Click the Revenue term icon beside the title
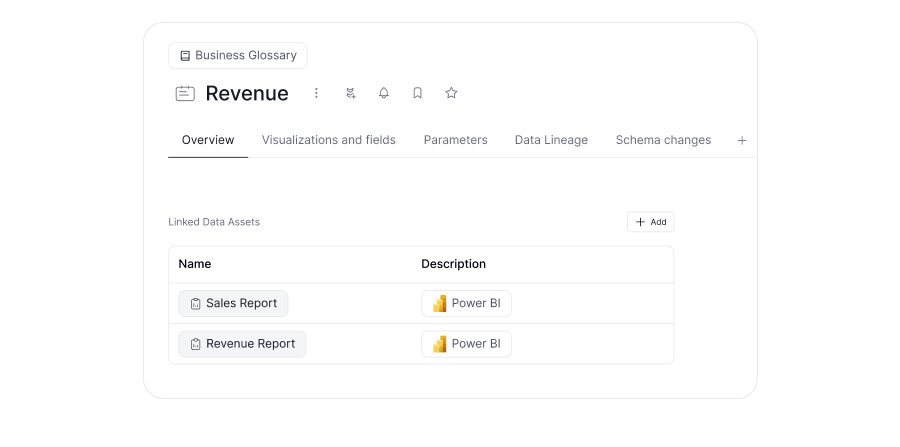This screenshot has width=900, height=447. [185, 94]
